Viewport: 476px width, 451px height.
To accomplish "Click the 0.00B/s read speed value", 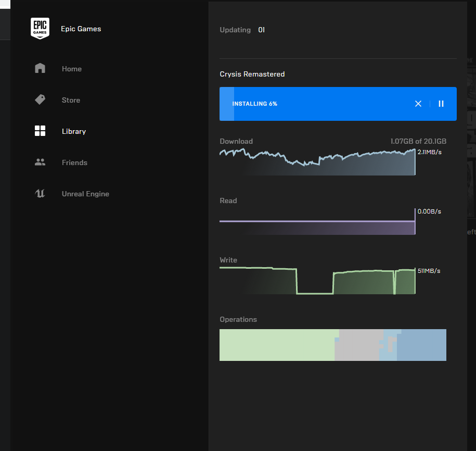I will [429, 211].
